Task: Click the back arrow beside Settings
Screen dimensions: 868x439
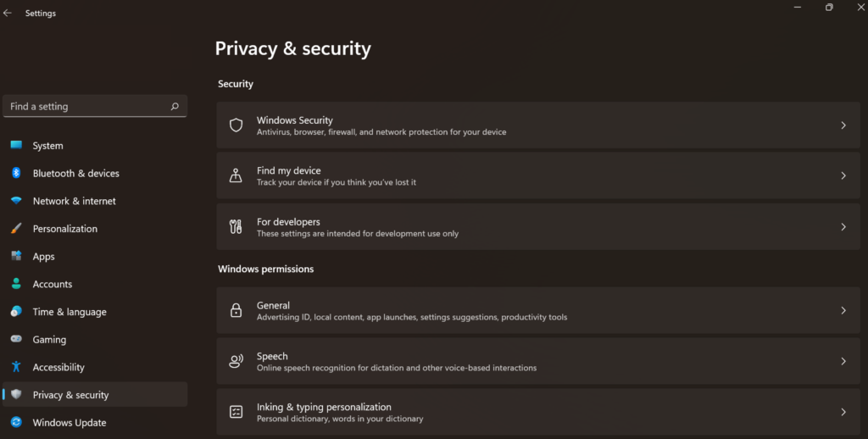Action: point(7,13)
